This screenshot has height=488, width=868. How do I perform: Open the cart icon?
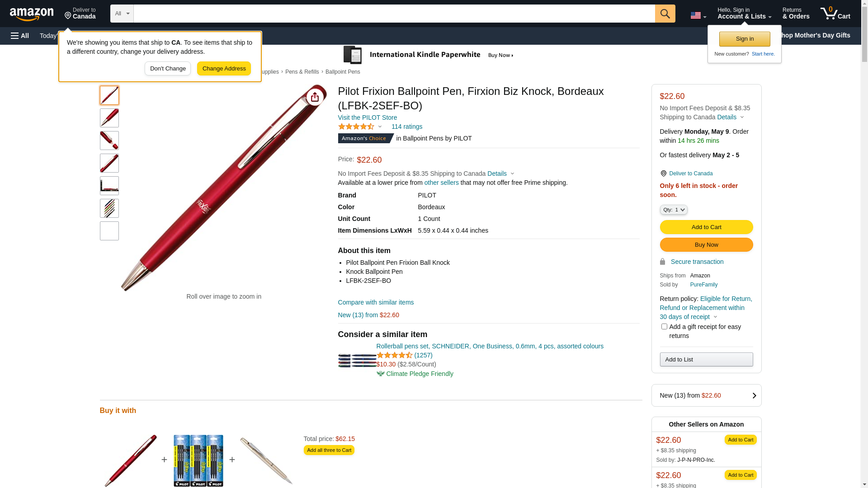point(835,14)
